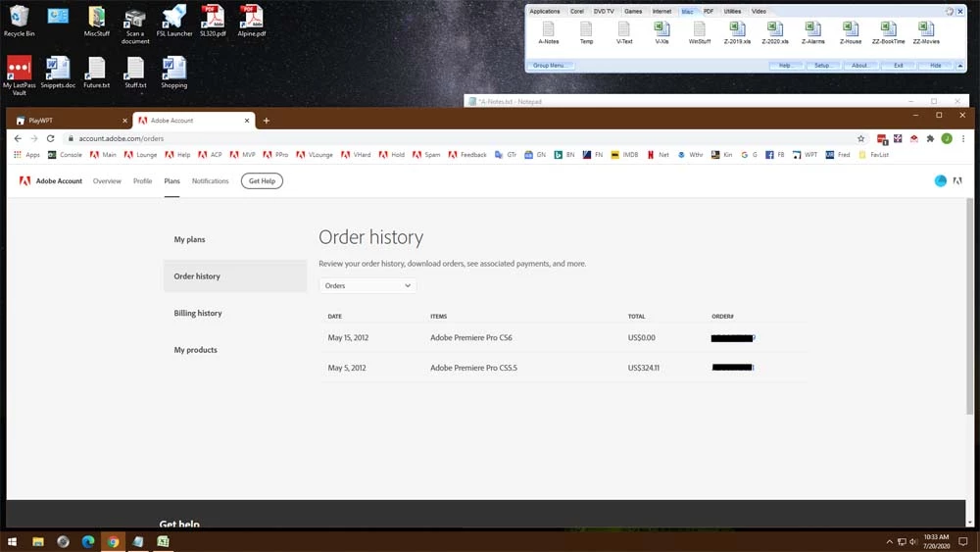Go back with the browser back arrow

point(18,139)
